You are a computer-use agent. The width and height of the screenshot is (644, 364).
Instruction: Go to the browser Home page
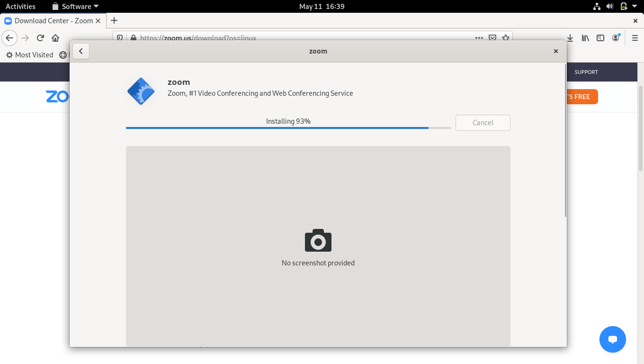(x=55, y=37)
